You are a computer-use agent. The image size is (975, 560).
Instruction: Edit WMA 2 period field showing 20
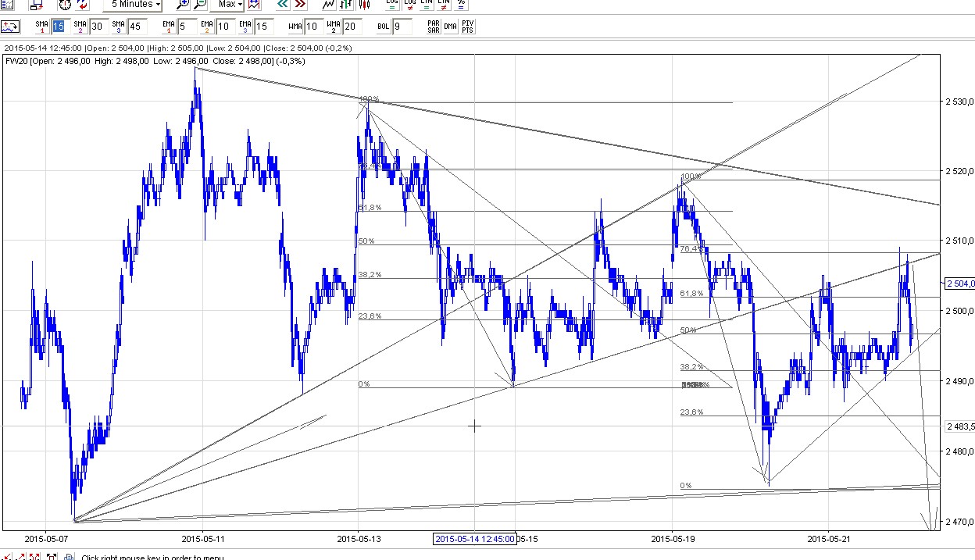352,27
